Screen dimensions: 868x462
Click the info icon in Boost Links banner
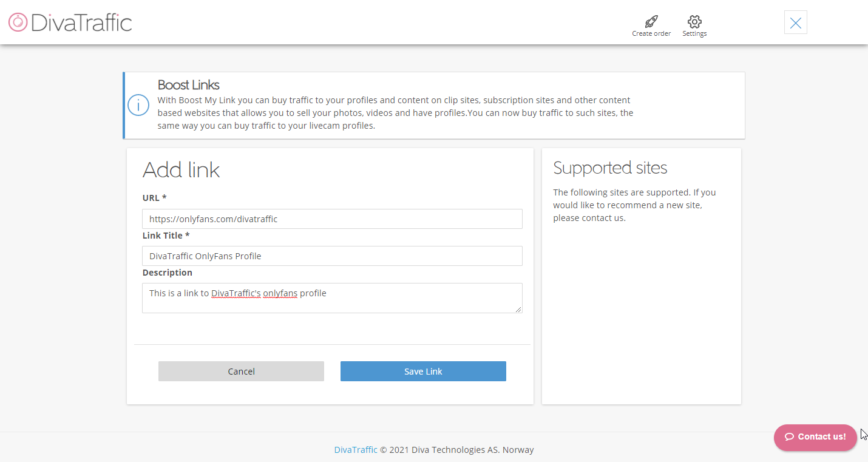click(x=138, y=106)
